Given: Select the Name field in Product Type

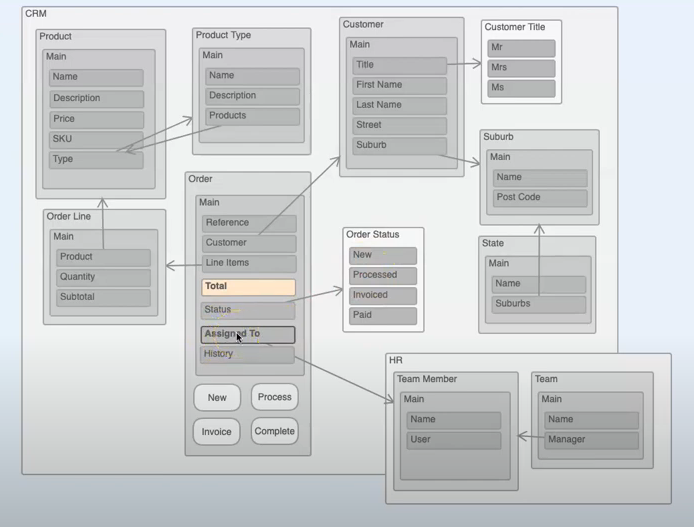Looking at the screenshot, I should point(252,76).
